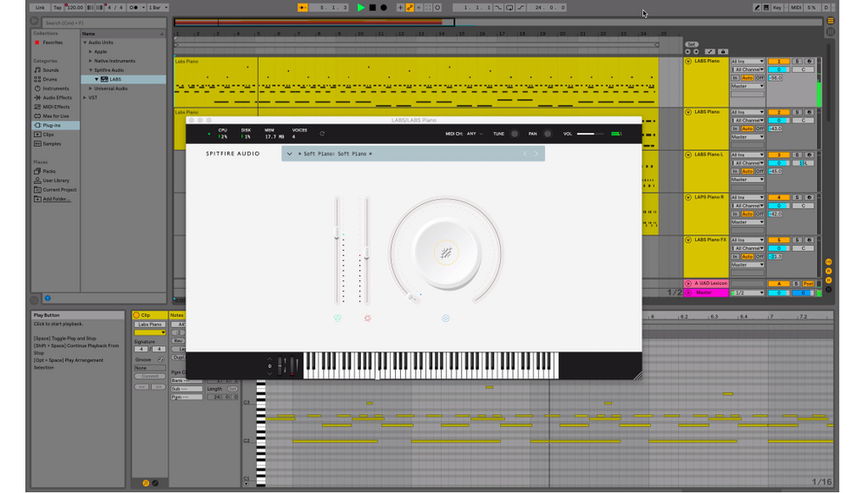The image size is (868, 493).
Task: Start playback with the green Play button
Action: tap(361, 8)
